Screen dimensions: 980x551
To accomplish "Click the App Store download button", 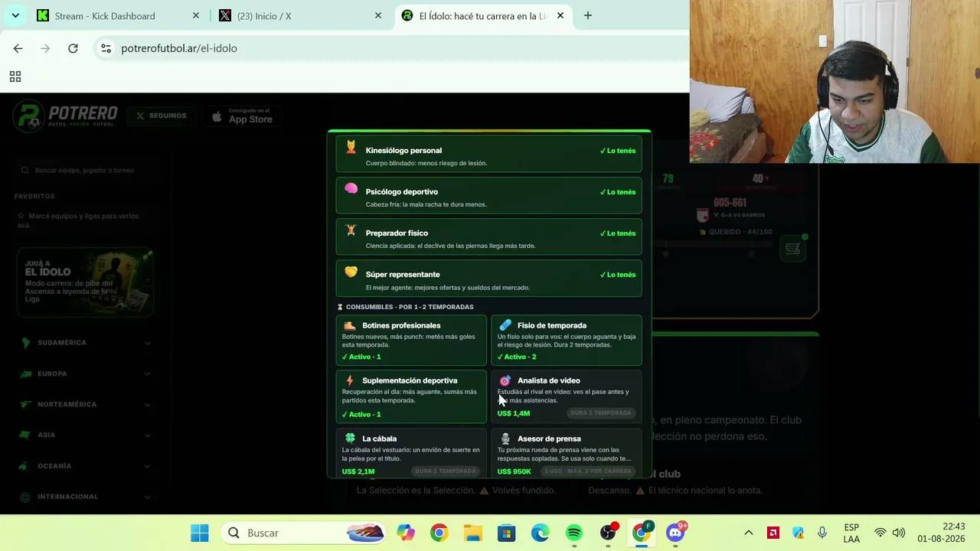I will (241, 116).
